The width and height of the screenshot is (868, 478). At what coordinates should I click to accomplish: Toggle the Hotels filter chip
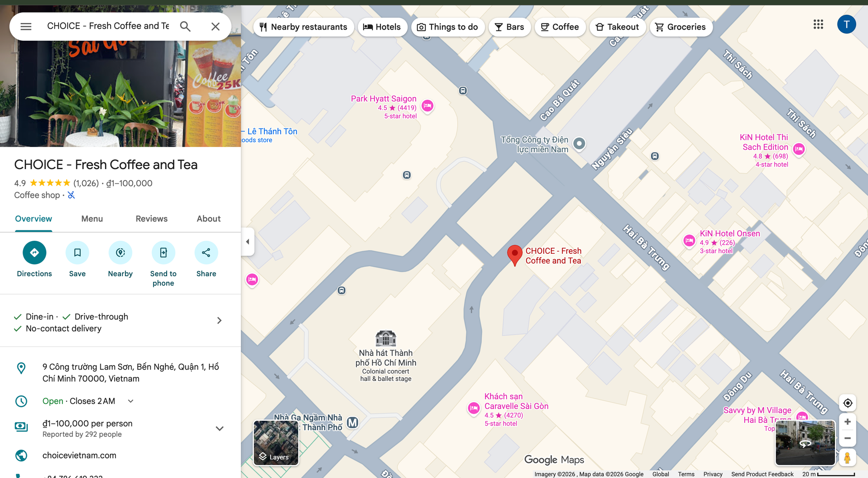pyautogui.click(x=382, y=27)
